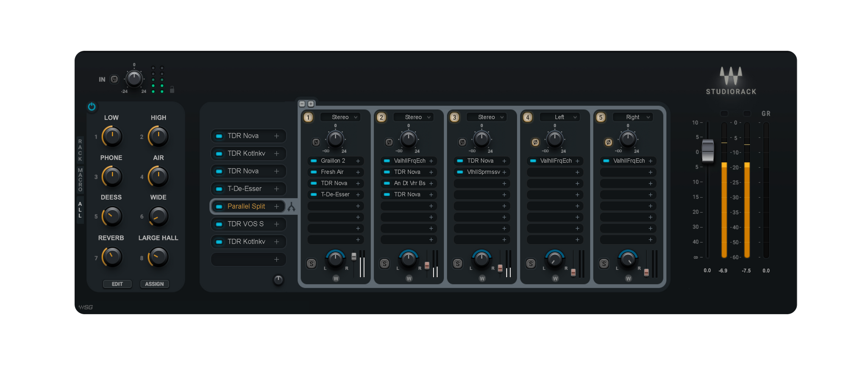Screen dimensions: 868x365
Task: Click chain 3 level fader
Action: coord(500,268)
